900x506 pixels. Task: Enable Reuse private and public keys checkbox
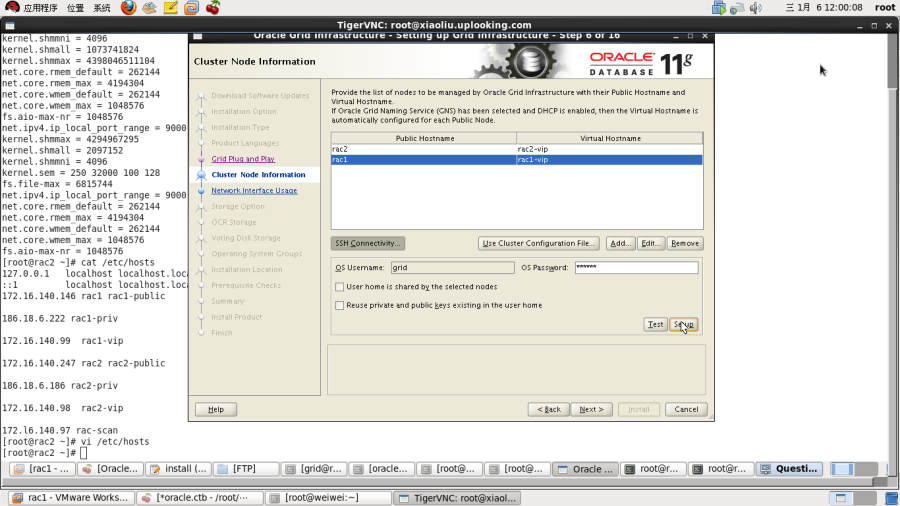(339, 306)
